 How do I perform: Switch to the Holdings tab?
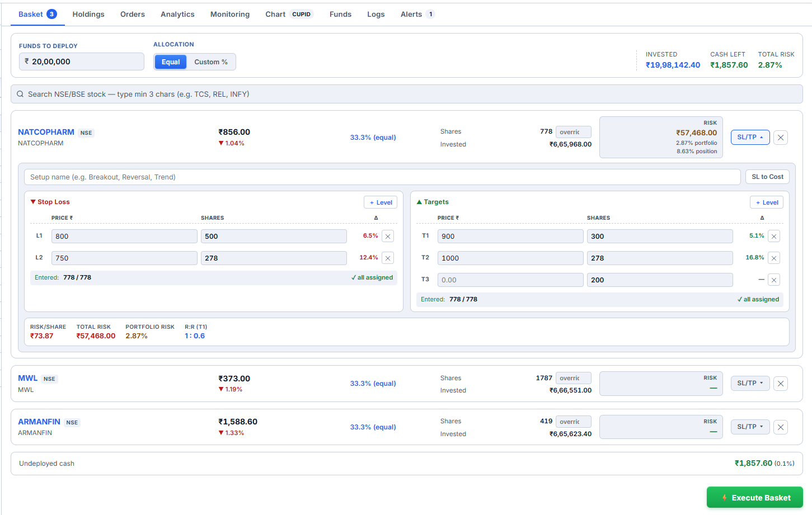click(x=88, y=14)
